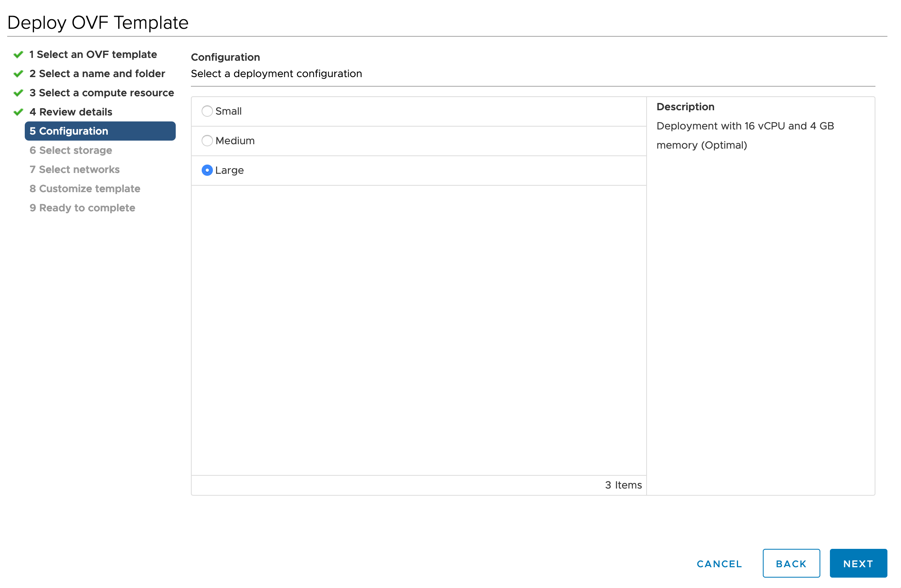Click green checkmark beside Select an OVF template
The width and height of the screenshot is (901, 588).
[18, 55]
